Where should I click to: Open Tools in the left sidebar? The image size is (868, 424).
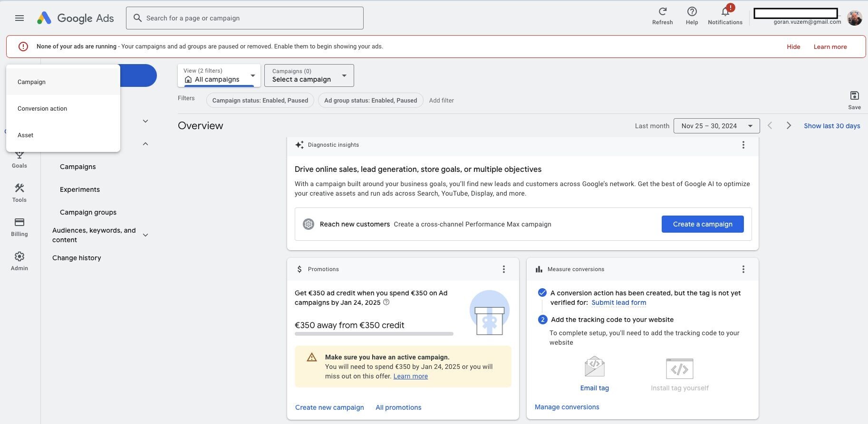19,193
